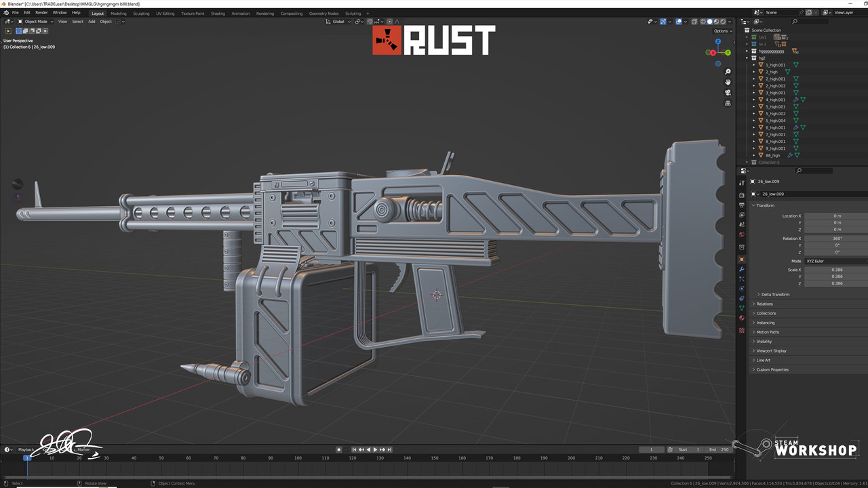The height and width of the screenshot is (488, 868).
Task: Open the XYZ Euler rotation mode dropdown
Action: (x=836, y=261)
